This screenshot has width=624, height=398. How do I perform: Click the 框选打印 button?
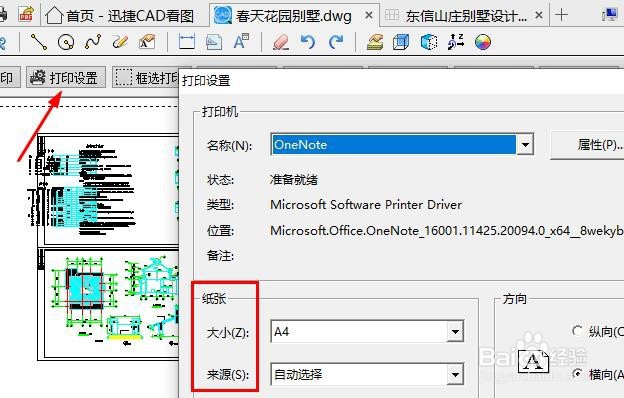(146, 77)
